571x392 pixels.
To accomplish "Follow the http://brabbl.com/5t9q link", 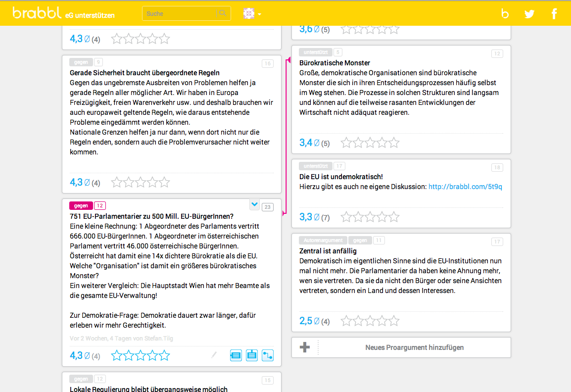I will [x=465, y=187].
